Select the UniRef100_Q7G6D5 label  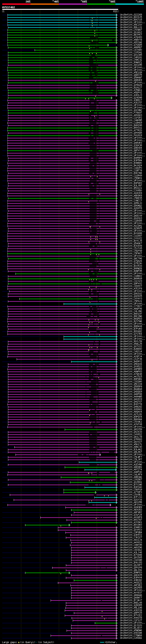pyautogui.click(x=131, y=45)
